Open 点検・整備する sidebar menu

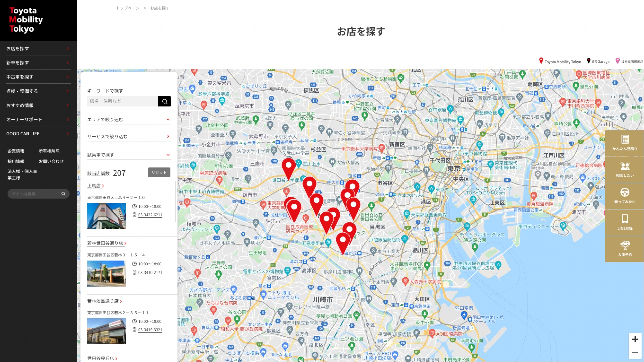coord(39,91)
